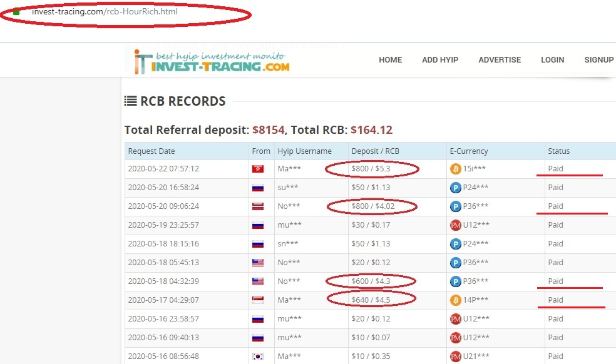Click the Payeer icon in the sn*** row
Viewport: 616px width, 364px height.
click(x=455, y=244)
